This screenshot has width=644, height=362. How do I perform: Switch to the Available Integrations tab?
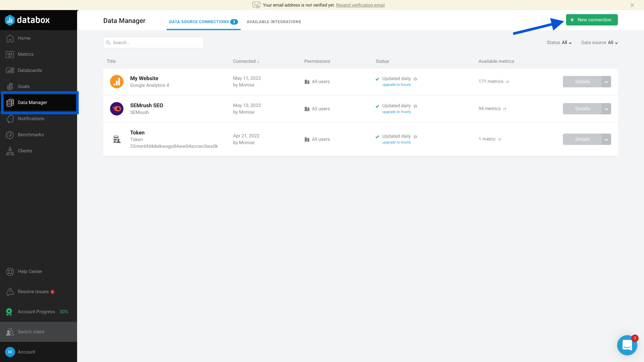point(274,22)
